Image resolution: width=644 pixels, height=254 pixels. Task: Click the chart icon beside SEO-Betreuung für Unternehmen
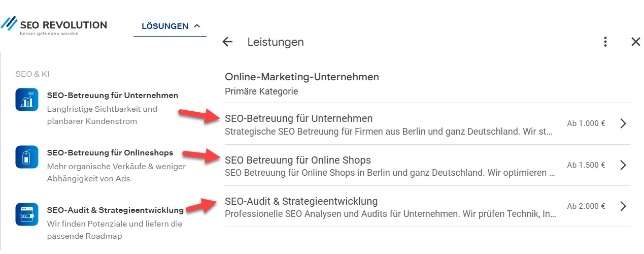[x=27, y=99]
